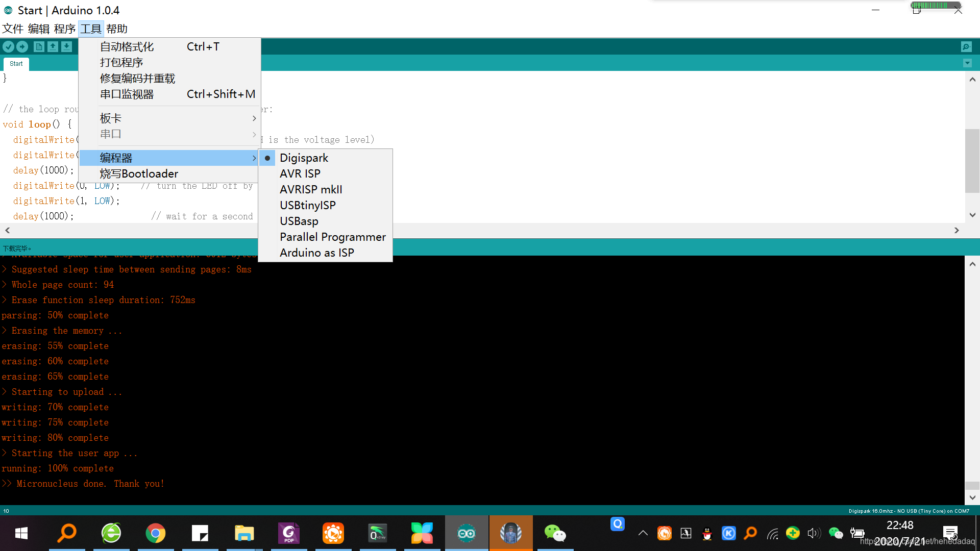The height and width of the screenshot is (551, 980).
Task: Open the Windows Start button
Action: 21,533
